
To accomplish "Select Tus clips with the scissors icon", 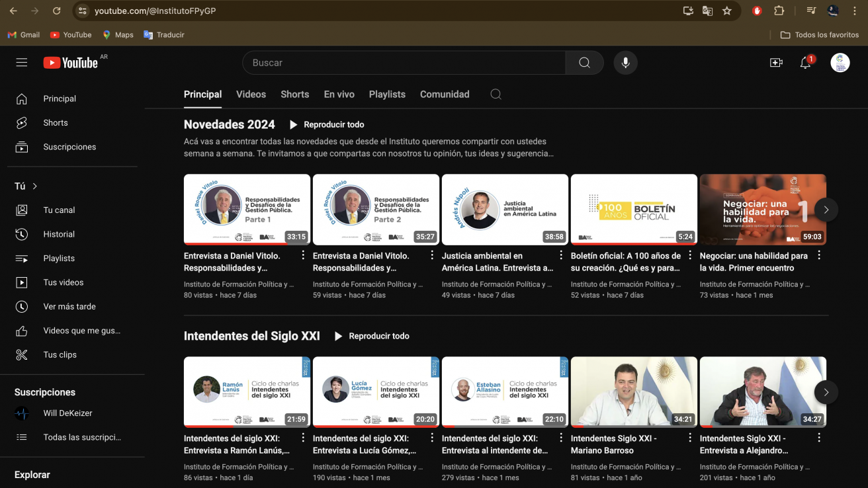I will tap(60, 354).
